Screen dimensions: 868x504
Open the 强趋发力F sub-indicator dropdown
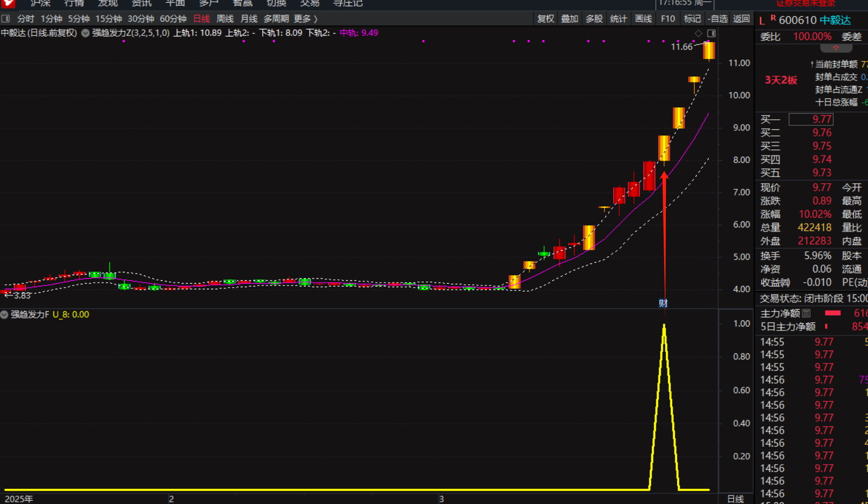pos(4,315)
